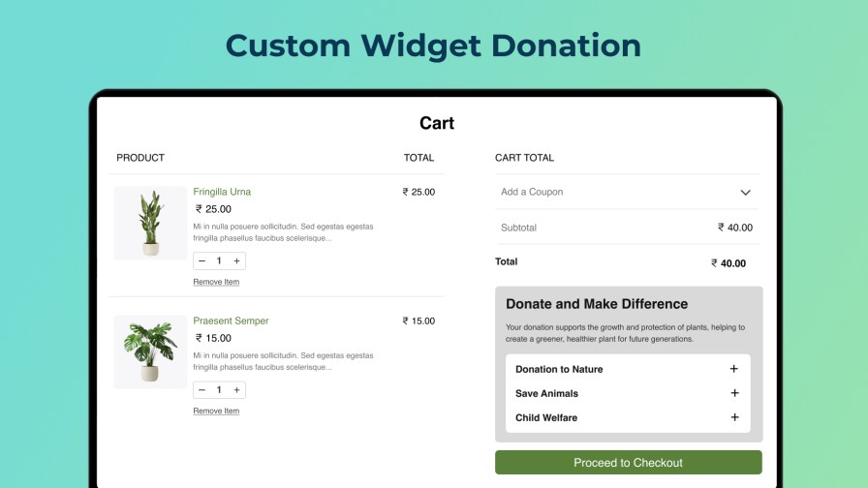Image resolution: width=868 pixels, height=488 pixels.
Task: Select the Donation to Nature label
Action: pos(559,369)
